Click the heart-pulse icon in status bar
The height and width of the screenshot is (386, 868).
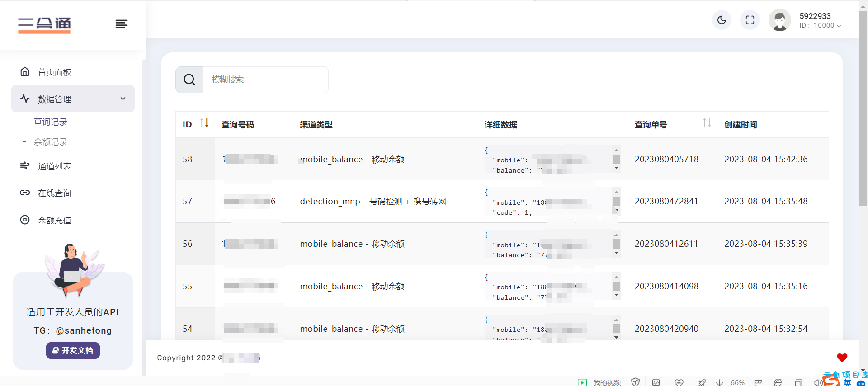pos(679,382)
